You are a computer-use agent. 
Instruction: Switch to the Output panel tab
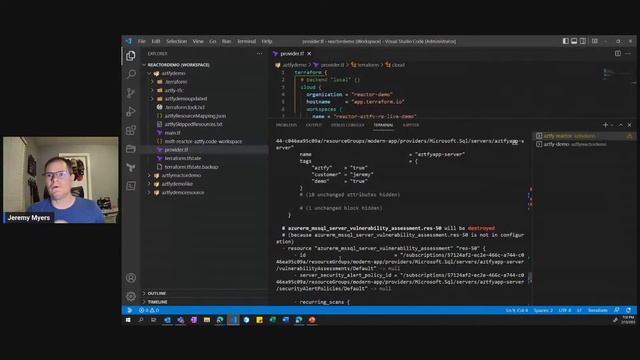click(x=314, y=125)
